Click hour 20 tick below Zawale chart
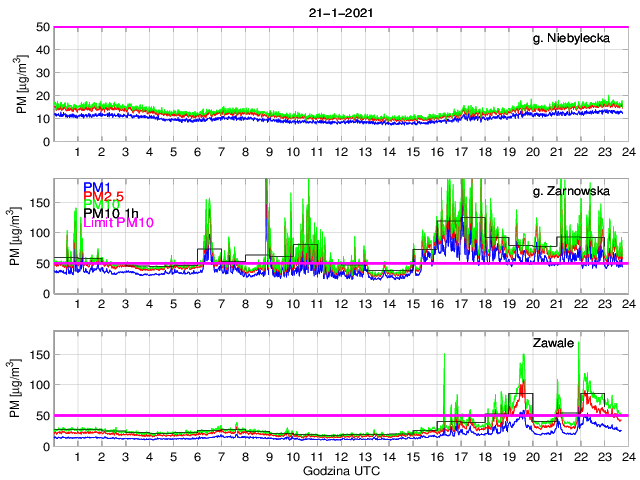Screen dimensions: 640x480 [531, 457]
